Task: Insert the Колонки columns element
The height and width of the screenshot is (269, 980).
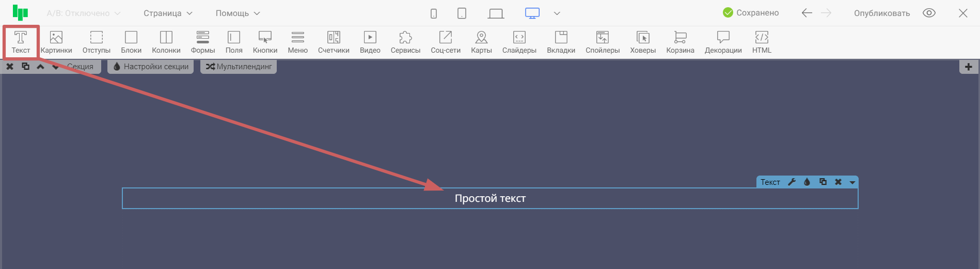Action: pyautogui.click(x=166, y=42)
